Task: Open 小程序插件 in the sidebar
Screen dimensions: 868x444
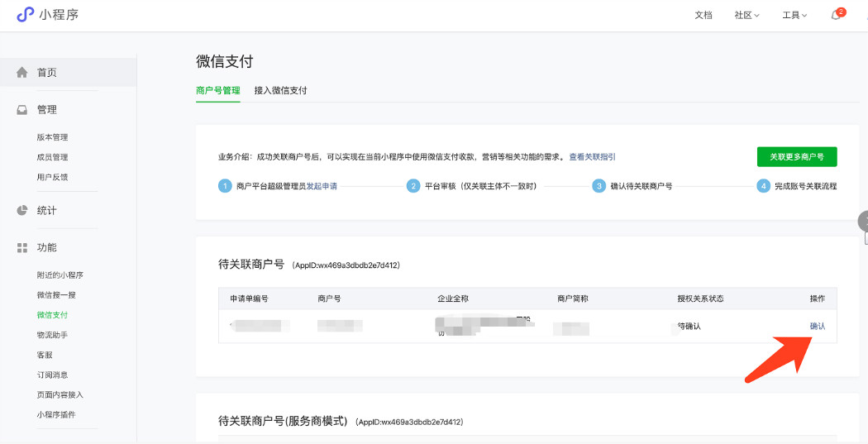Action: [x=56, y=415]
